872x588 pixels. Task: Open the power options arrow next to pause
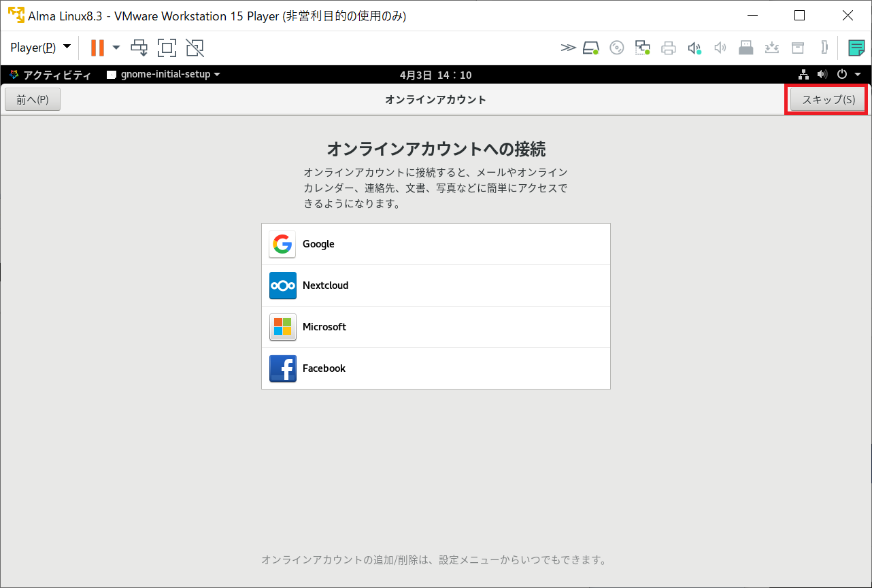coord(116,48)
